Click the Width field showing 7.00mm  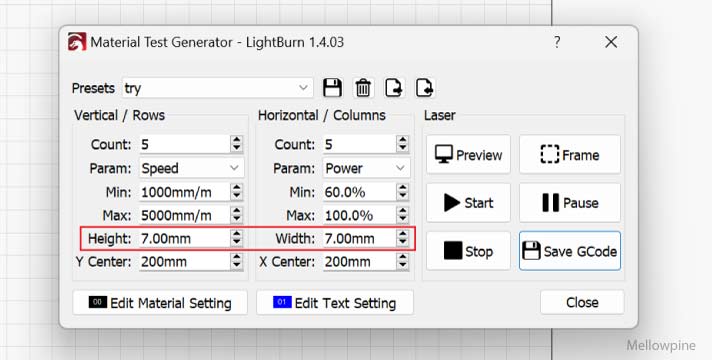pyautogui.click(x=359, y=238)
